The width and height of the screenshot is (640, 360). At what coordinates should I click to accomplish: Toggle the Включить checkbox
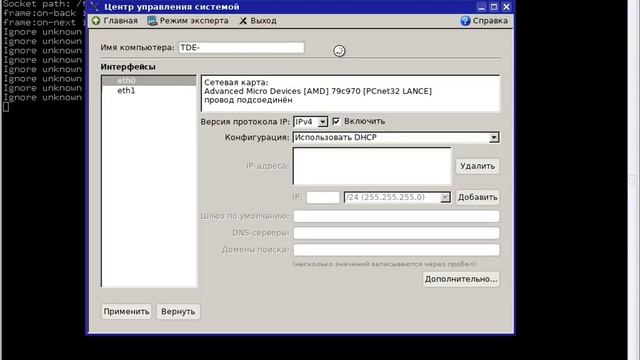(x=336, y=121)
